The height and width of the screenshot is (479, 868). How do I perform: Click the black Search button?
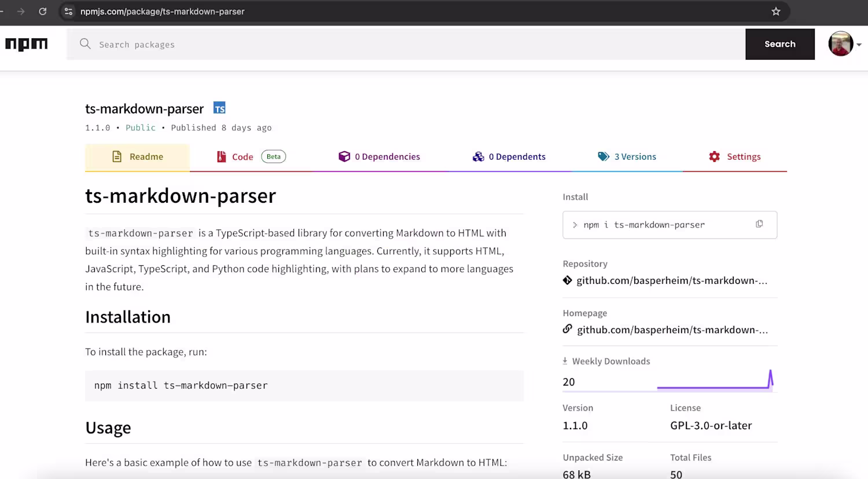click(x=780, y=44)
